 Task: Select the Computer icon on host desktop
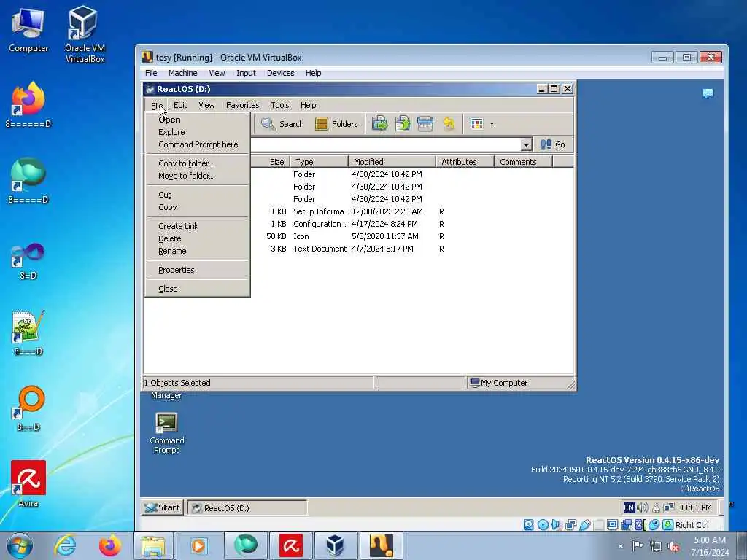pos(28,30)
